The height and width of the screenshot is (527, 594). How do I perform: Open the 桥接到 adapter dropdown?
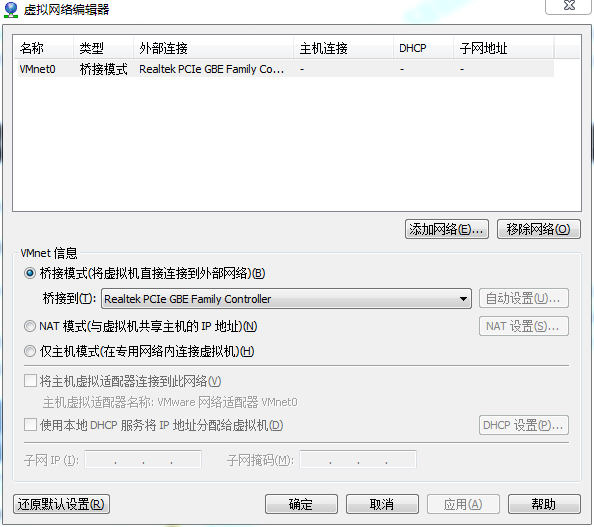click(x=286, y=299)
